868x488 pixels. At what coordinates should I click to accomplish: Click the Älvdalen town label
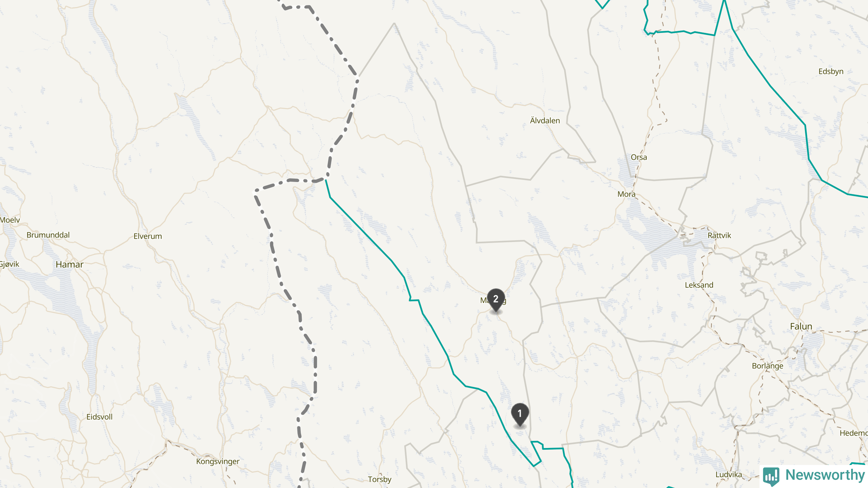(545, 120)
